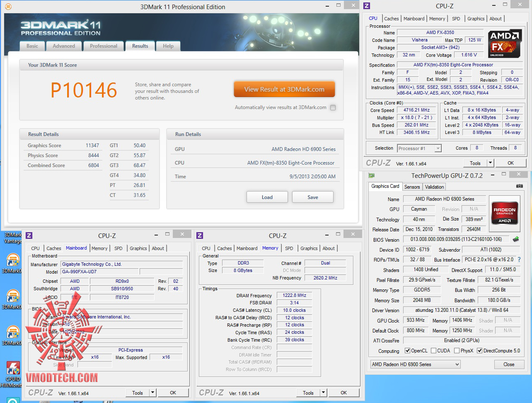Viewport: 532px width, 403px height.
Task: Open the Validation tab in GPU-Z
Action: 435,187
